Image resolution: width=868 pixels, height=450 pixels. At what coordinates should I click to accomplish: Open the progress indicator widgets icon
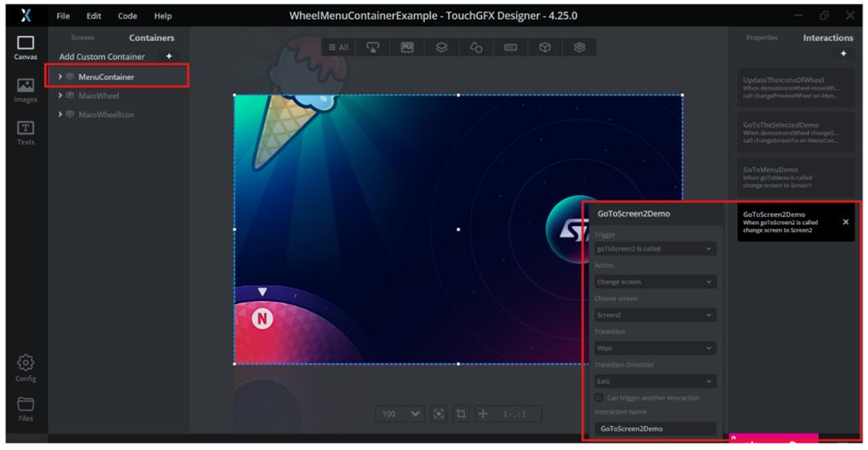511,47
